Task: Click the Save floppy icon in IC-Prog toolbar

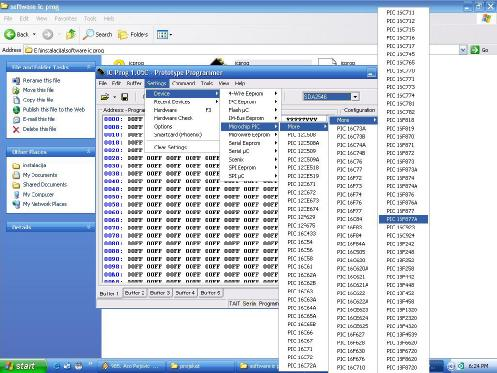Action: [125, 97]
